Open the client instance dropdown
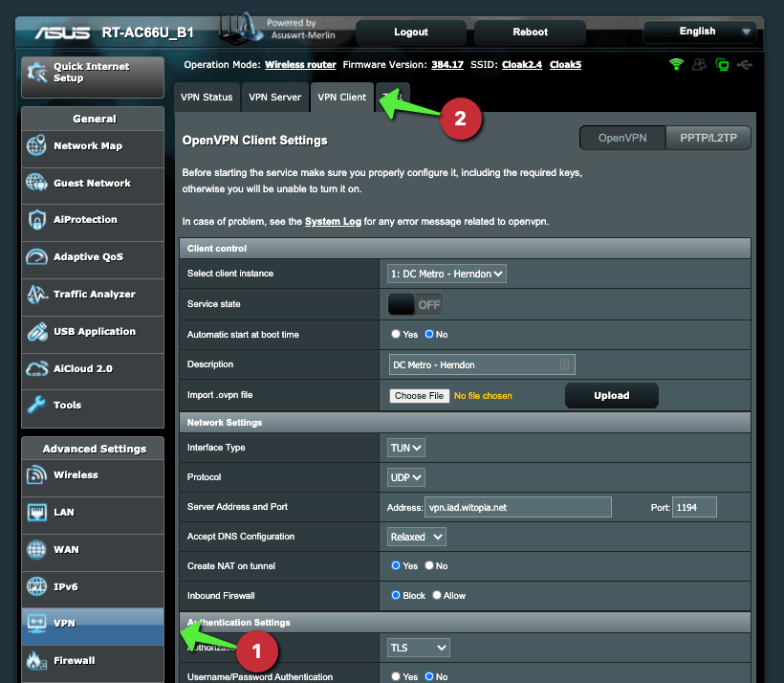Viewport: 784px width, 683px height. coord(446,273)
